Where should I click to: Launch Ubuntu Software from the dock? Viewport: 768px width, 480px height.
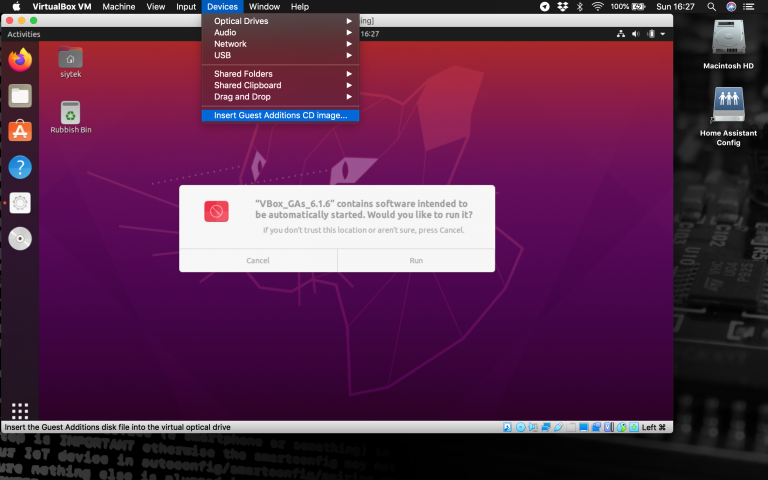point(20,131)
